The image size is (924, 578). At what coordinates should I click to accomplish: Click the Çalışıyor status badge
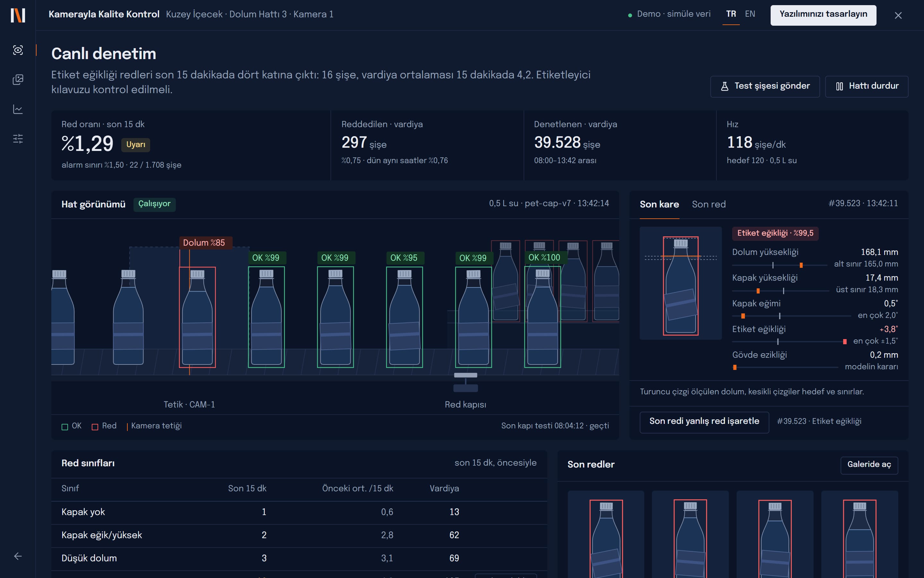(x=154, y=204)
